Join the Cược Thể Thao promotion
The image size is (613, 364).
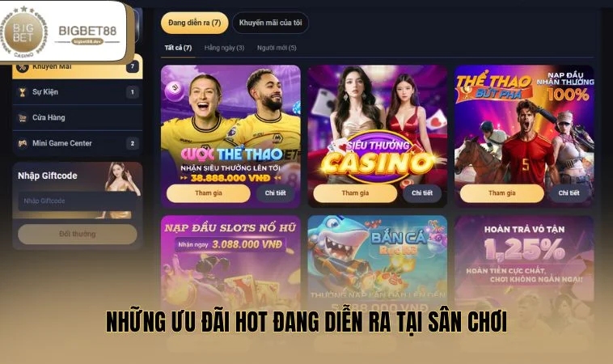(209, 193)
